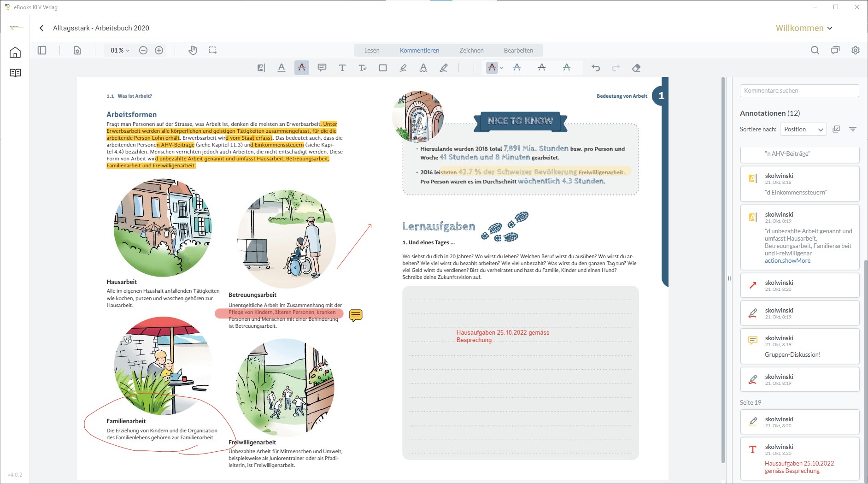Open the Willkommen user menu
Screen dimensions: 868x484
pyautogui.click(x=804, y=28)
